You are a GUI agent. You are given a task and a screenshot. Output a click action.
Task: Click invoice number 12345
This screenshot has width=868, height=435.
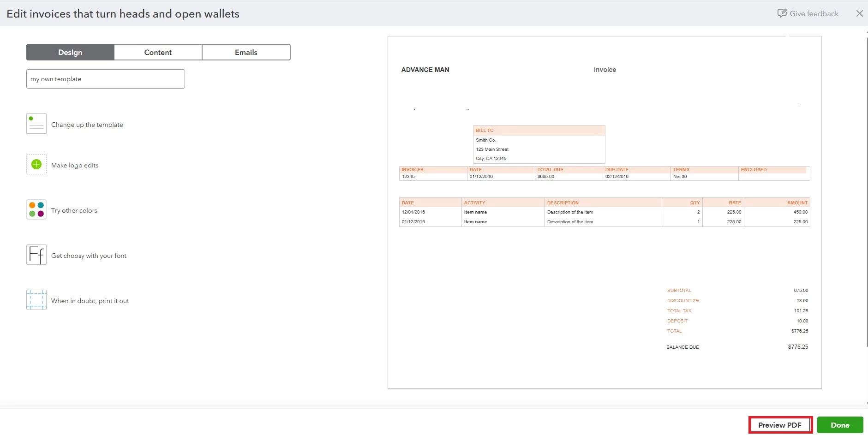408,177
